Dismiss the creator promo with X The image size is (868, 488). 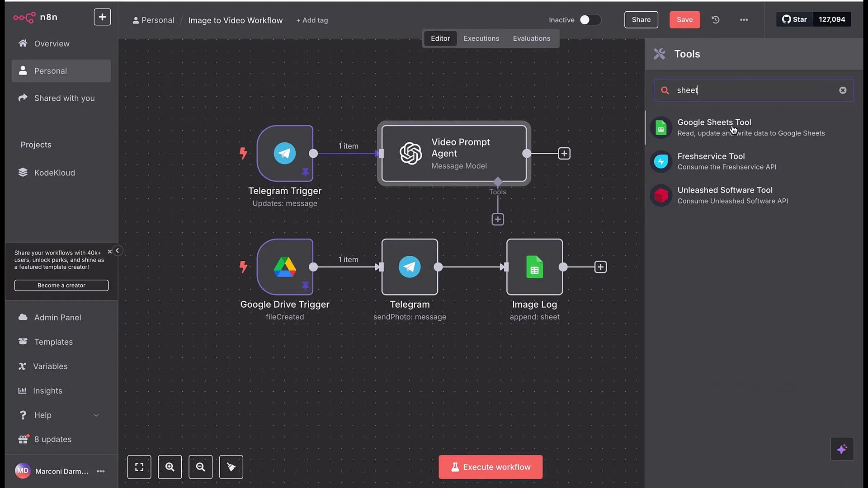(109, 252)
